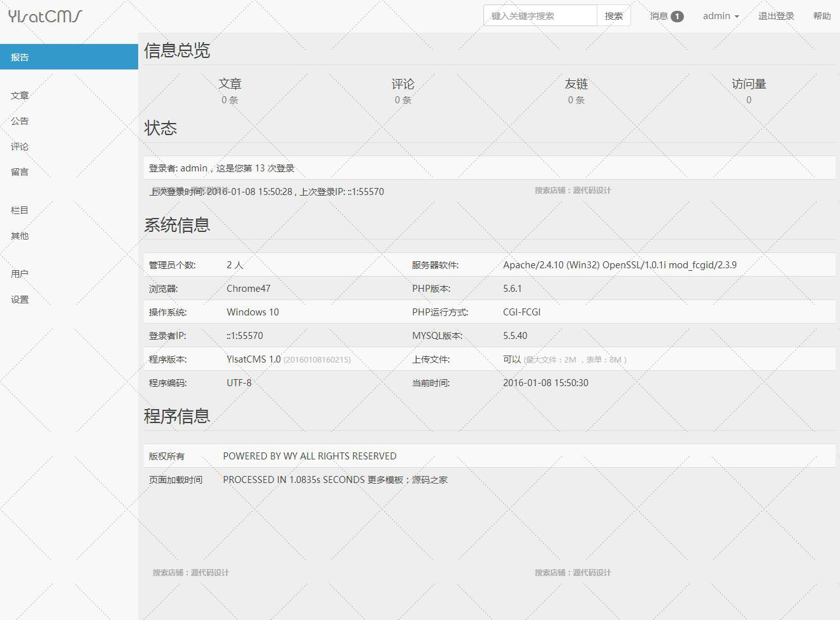This screenshot has width=840, height=620.
Task: Click the keyword search input field
Action: pos(540,16)
